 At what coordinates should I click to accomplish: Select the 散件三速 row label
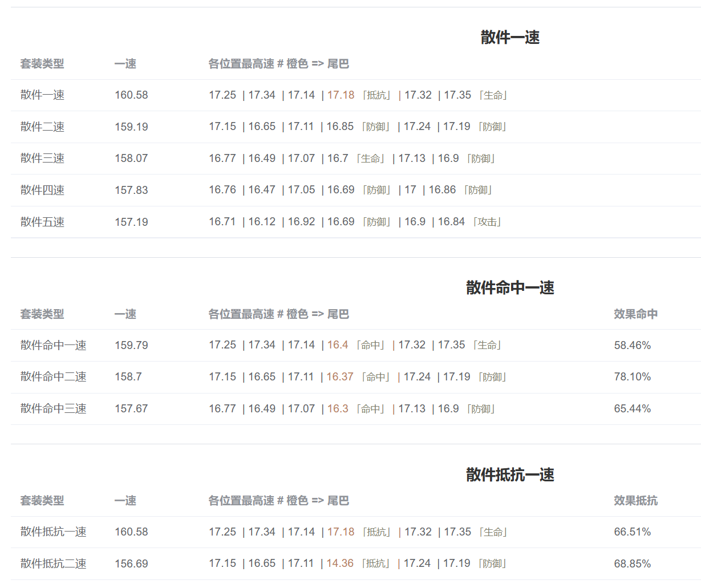click(x=42, y=159)
